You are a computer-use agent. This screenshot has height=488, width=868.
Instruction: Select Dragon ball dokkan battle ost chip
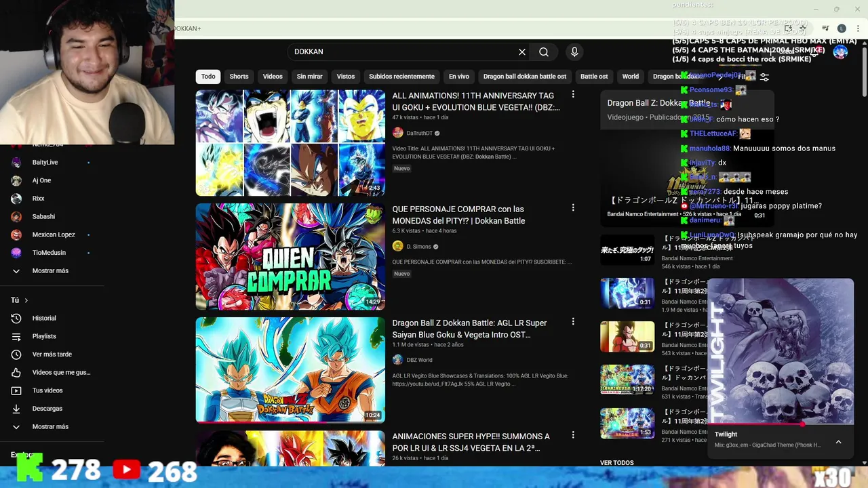[525, 77]
